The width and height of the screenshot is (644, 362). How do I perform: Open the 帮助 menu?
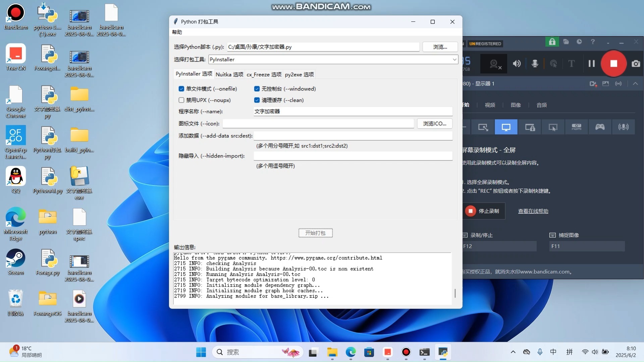click(177, 32)
